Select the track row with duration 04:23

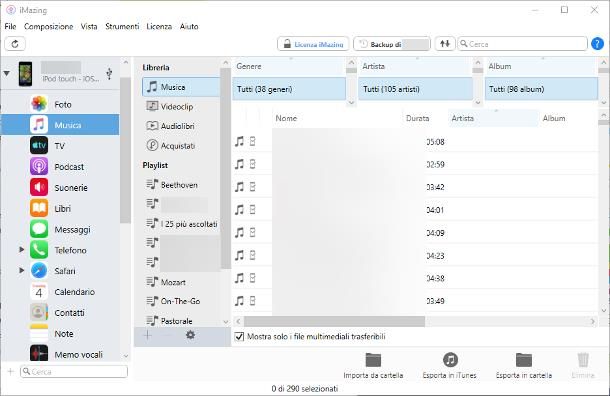tap(415, 256)
